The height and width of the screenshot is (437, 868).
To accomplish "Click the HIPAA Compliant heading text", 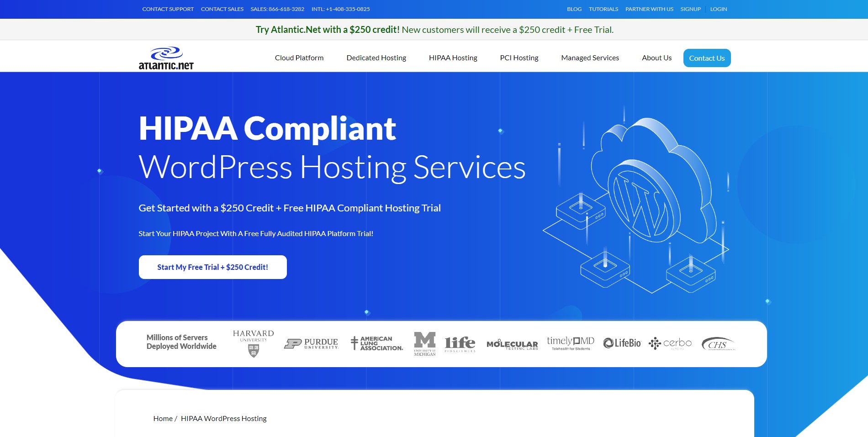I will 267,128.
